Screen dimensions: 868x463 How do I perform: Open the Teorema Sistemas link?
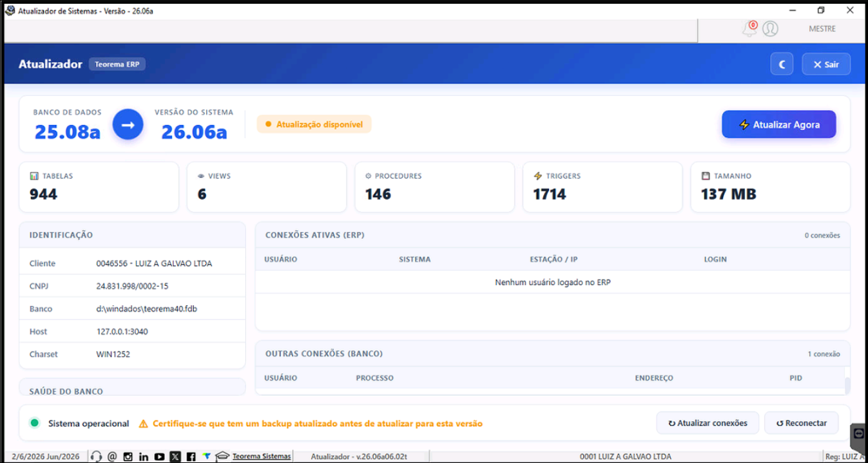(262, 456)
